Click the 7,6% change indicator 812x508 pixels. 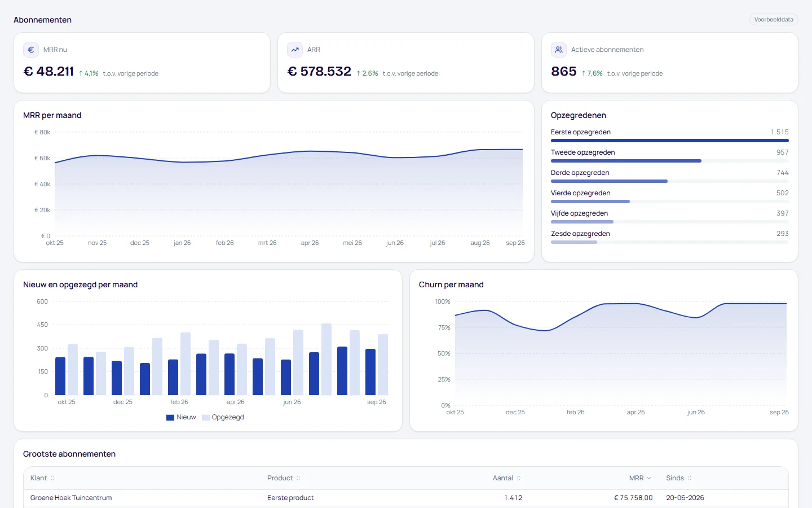coord(592,73)
